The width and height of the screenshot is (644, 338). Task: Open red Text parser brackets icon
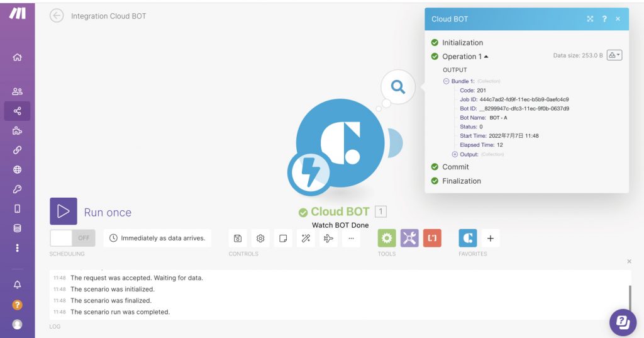coord(432,238)
